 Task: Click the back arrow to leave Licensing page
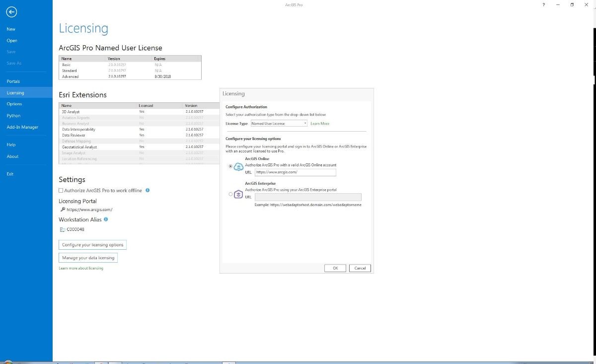point(11,11)
